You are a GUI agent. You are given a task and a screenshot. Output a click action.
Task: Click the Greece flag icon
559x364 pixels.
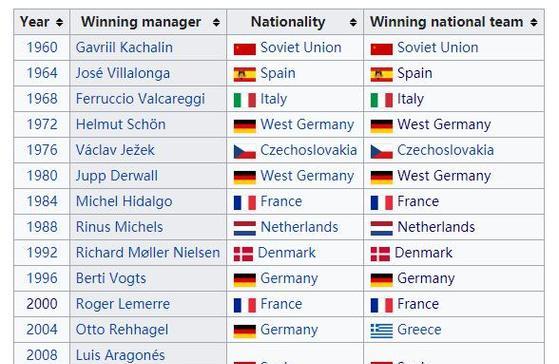click(x=381, y=330)
